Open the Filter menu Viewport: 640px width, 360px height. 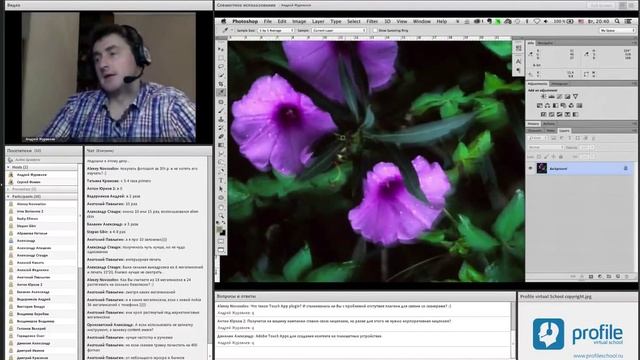point(372,21)
